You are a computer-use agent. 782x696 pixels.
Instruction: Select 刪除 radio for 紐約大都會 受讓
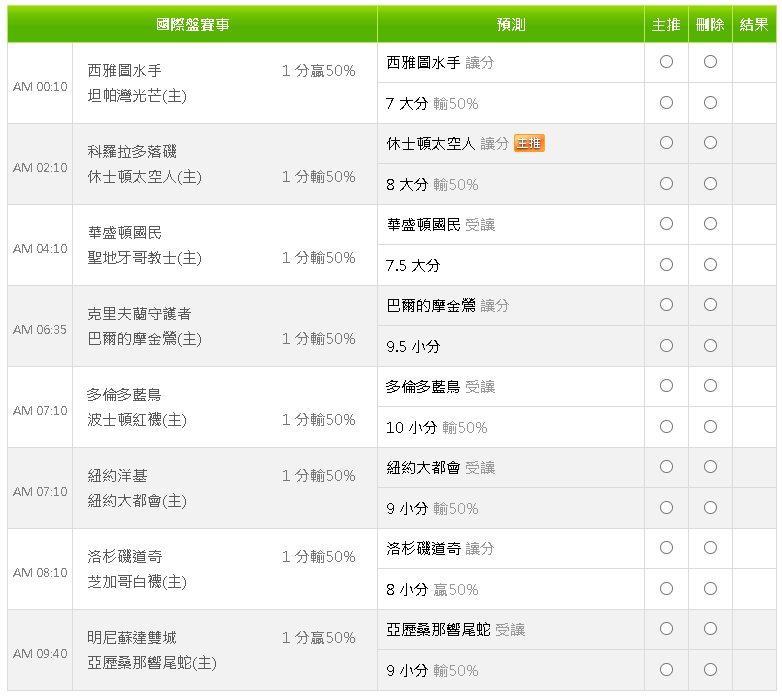click(x=710, y=467)
